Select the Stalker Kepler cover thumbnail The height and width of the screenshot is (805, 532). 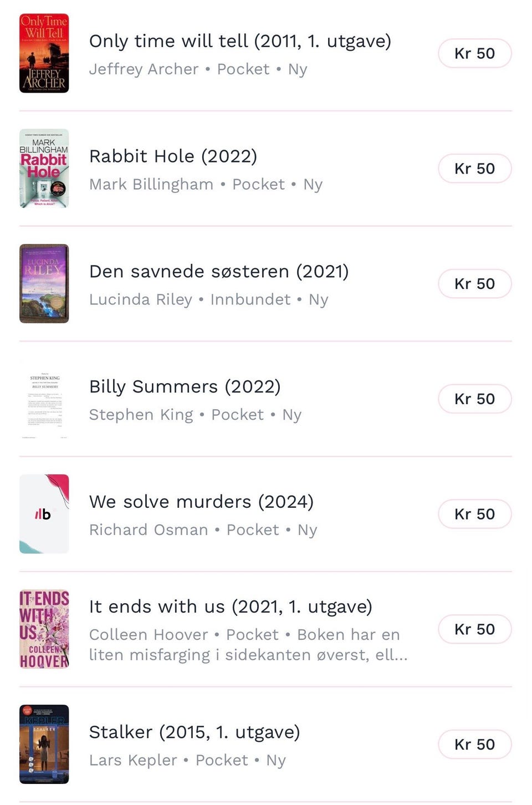tap(44, 744)
